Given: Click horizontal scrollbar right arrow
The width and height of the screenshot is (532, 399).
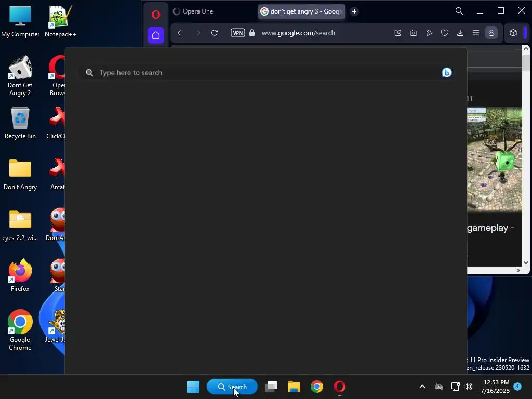Looking at the screenshot, I should [x=518, y=270].
